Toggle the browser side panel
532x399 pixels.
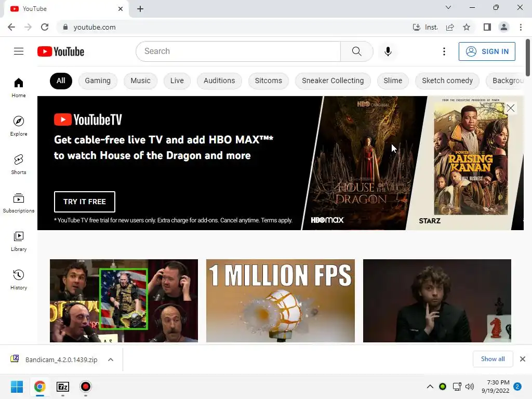(487, 27)
